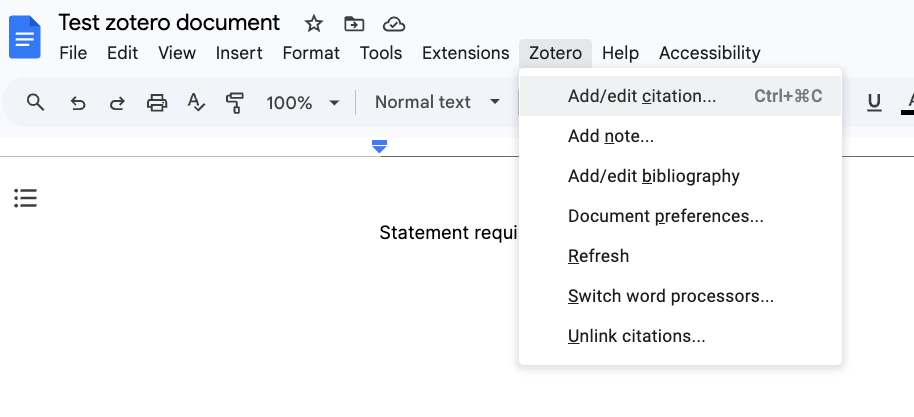Star the Test zotero document
Screen dimensions: 914x417
click(314, 24)
